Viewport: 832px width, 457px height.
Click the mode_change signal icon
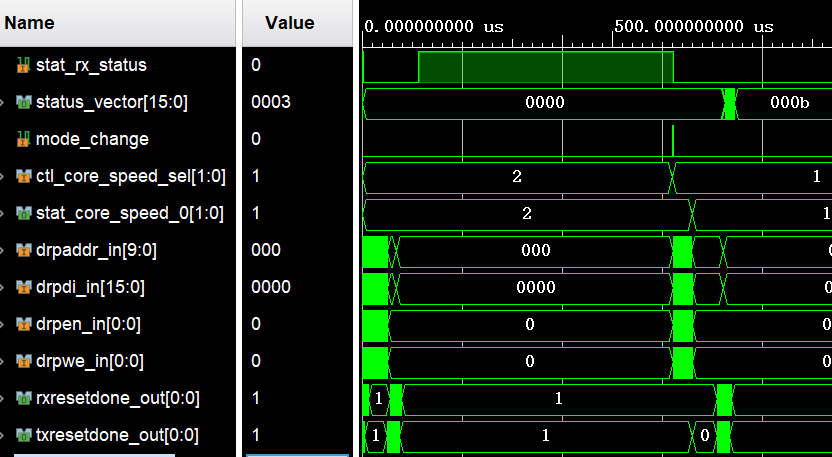point(23,139)
